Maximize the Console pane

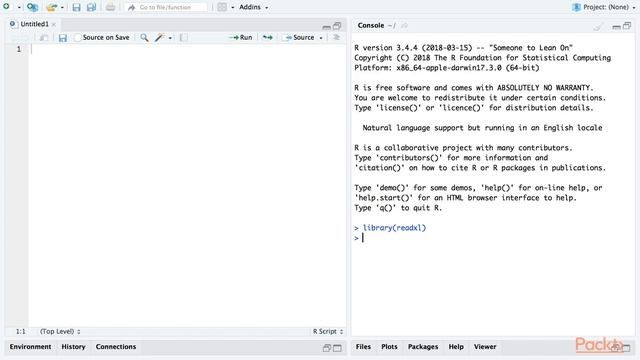(627, 26)
